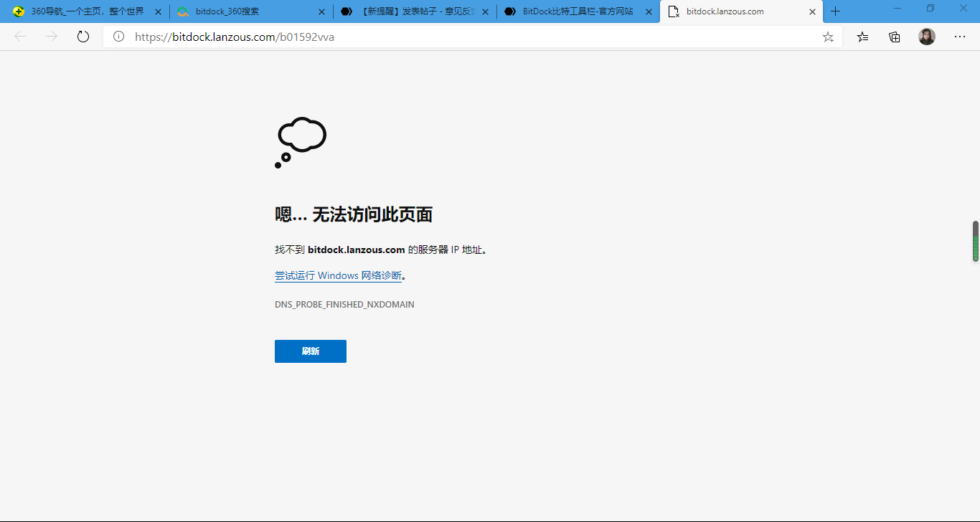Open 尝试运行 Windows 网络诊断 link

(338, 275)
